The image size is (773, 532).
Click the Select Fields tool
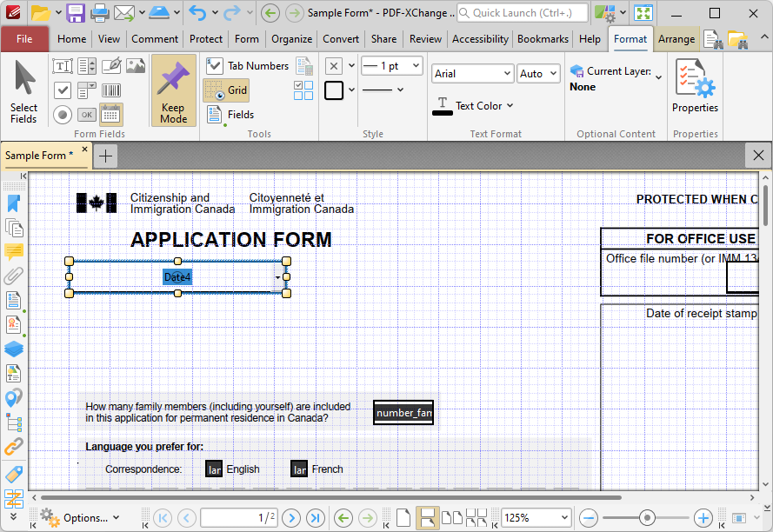pyautogui.click(x=23, y=91)
